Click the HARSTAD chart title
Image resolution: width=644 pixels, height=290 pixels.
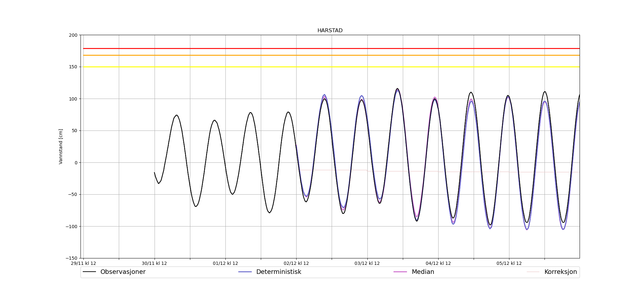330,31
